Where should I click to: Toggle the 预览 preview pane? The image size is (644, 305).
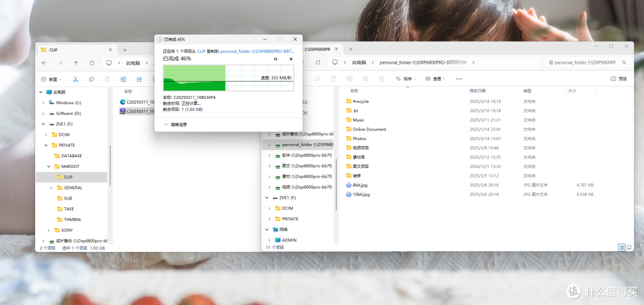point(618,79)
